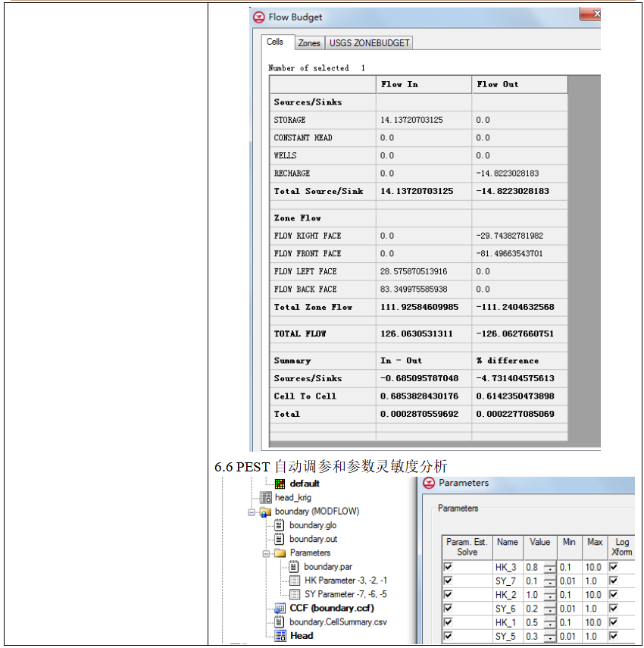The image size is (644, 648).
Task: Collapse the Parameters folder tree node
Action: pyautogui.click(x=266, y=553)
